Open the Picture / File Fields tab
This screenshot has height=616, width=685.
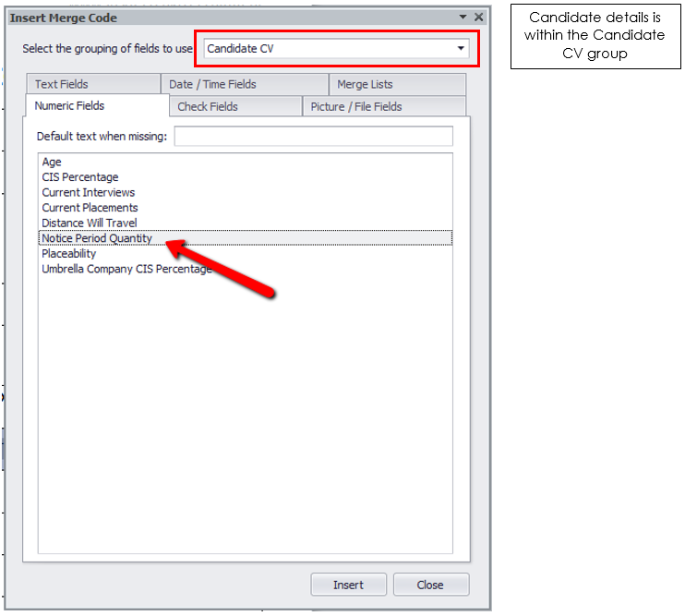point(355,107)
